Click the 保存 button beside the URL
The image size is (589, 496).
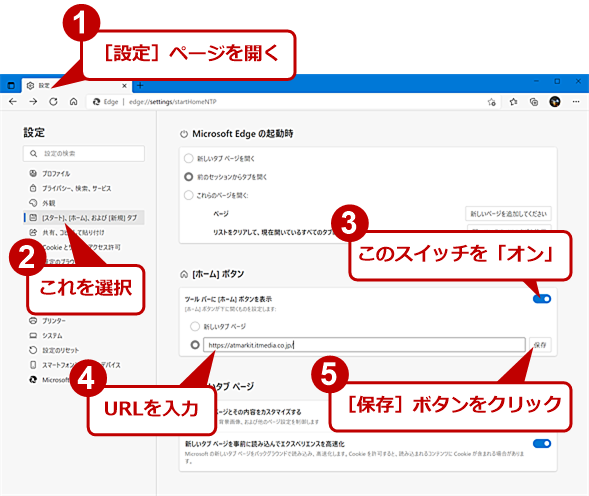click(540, 345)
